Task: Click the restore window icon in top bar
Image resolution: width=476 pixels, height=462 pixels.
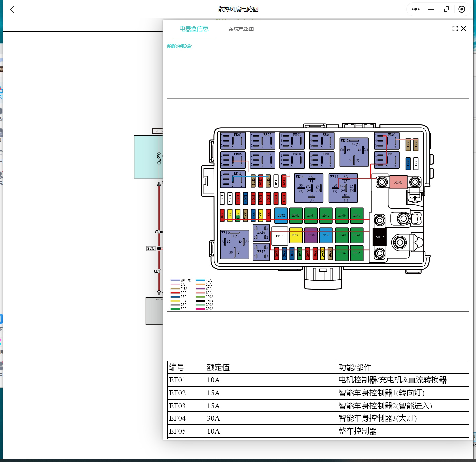Action: coord(446,9)
